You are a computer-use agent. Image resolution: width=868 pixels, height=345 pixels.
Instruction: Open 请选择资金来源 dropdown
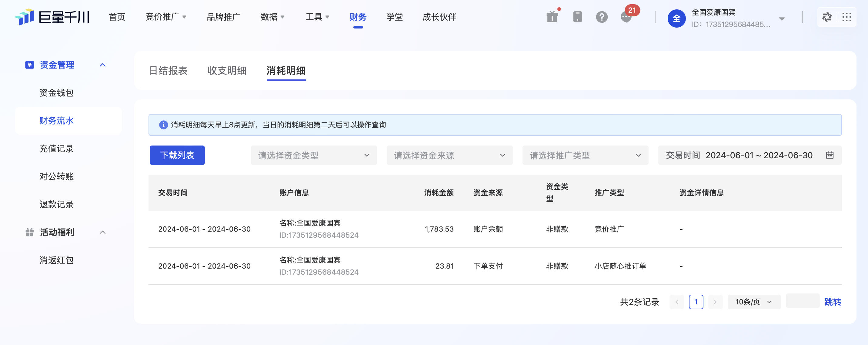[x=449, y=155]
